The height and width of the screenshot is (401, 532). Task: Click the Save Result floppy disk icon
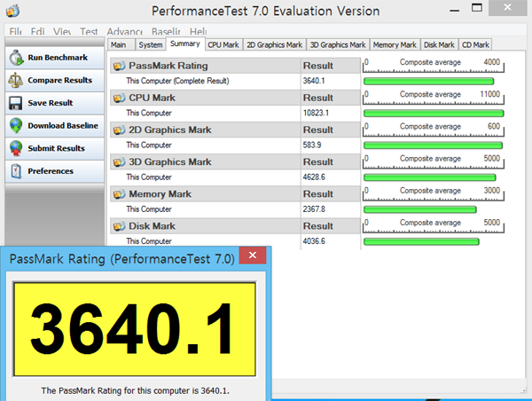(15, 103)
